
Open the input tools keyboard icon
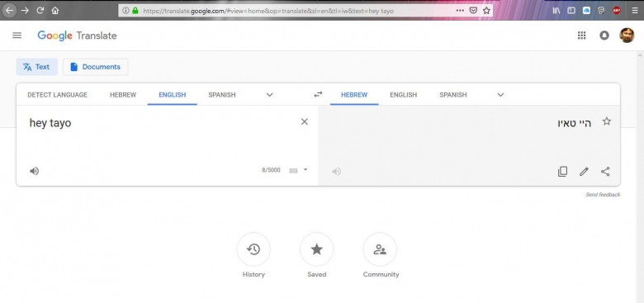pyautogui.click(x=293, y=171)
